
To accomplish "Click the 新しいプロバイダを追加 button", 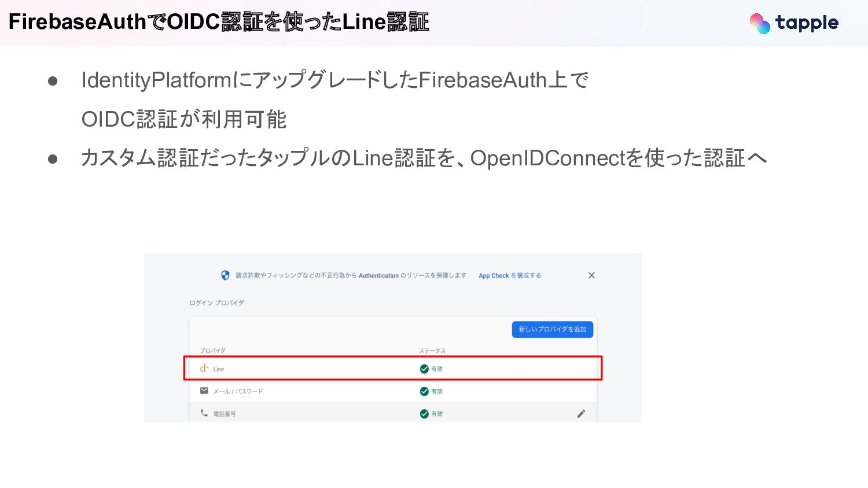I will [552, 330].
